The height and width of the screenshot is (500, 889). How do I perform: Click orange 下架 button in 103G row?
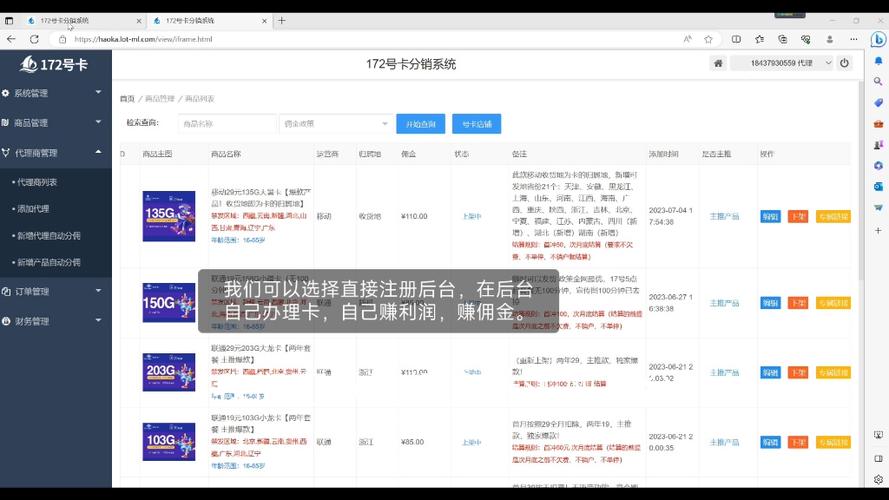pyautogui.click(x=798, y=442)
